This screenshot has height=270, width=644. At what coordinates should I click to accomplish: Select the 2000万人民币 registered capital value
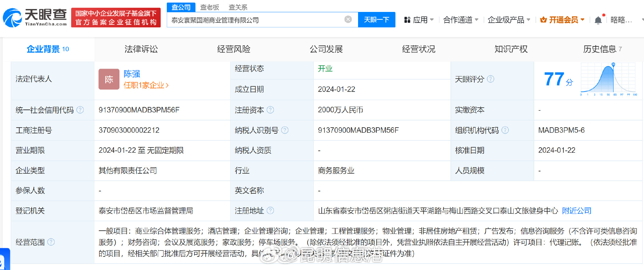tap(340, 110)
